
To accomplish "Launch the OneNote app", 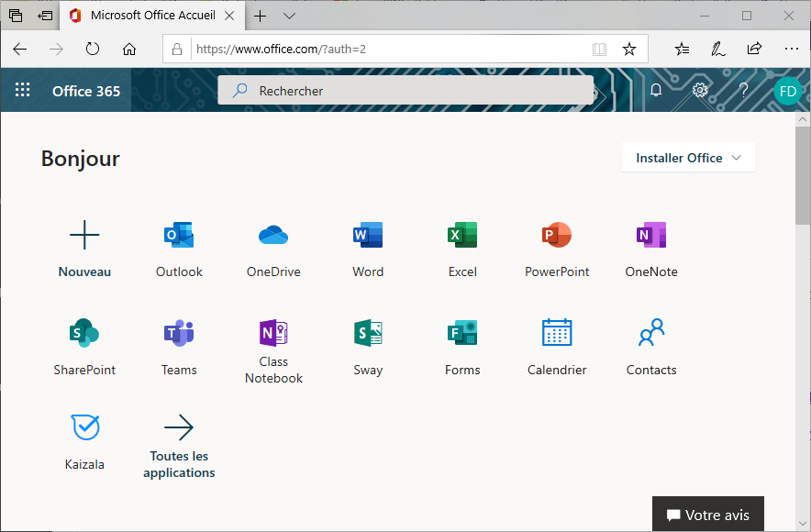I will 651,249.
